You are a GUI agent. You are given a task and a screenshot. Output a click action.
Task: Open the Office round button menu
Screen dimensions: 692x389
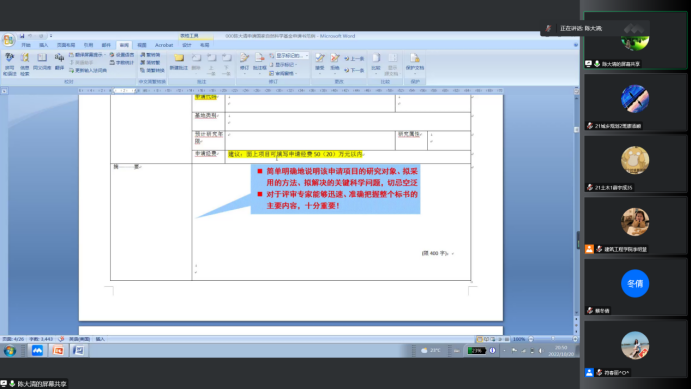8,40
